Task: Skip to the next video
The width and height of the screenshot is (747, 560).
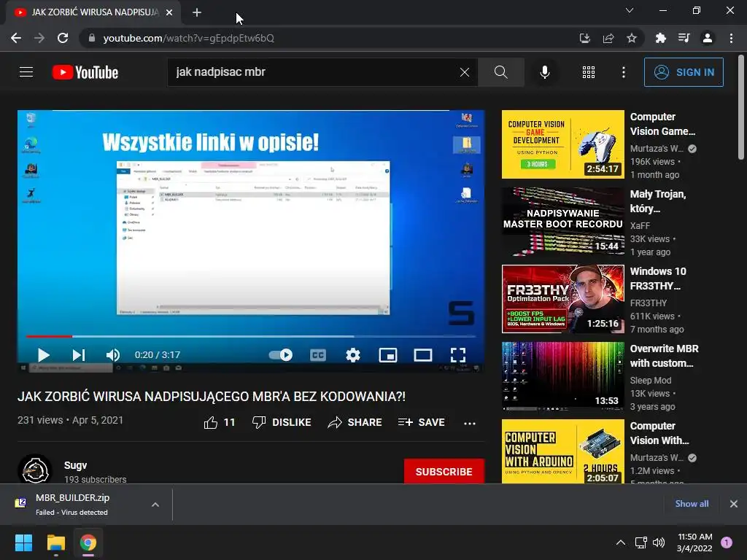Action: pyautogui.click(x=79, y=355)
